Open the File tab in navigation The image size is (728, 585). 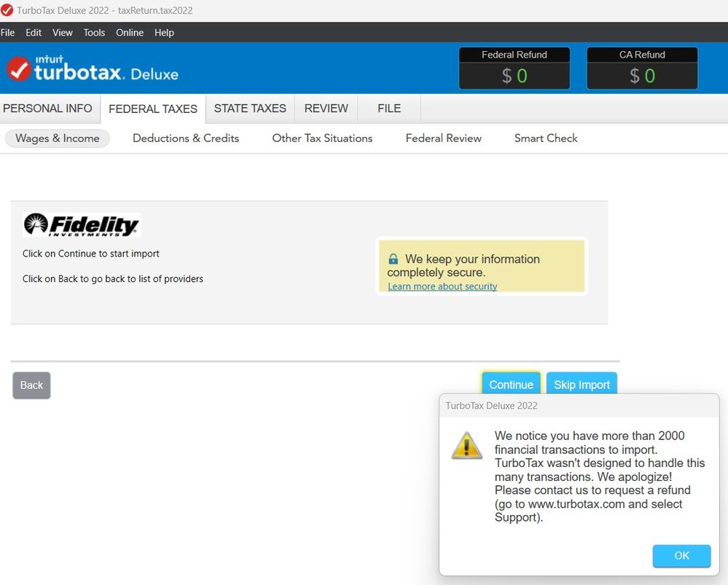tap(389, 108)
